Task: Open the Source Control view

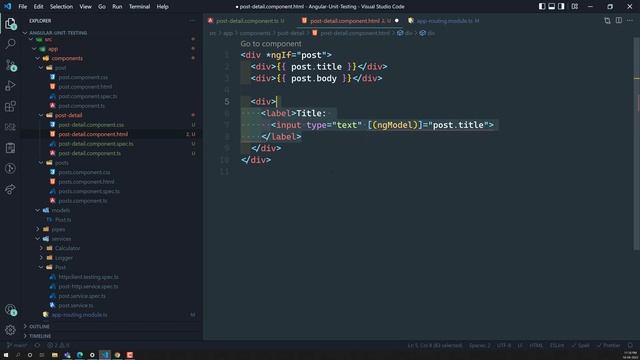Action: tap(11, 65)
